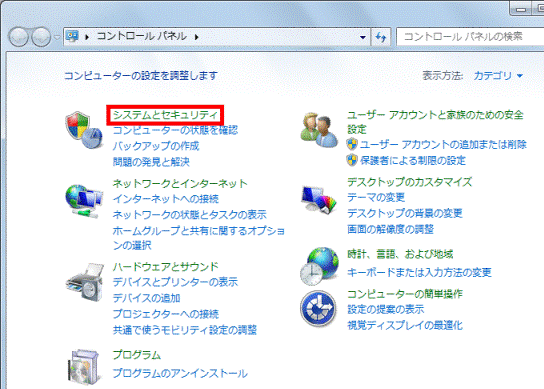
Task: Minimize the Control Panel window
Action: click(520, 8)
